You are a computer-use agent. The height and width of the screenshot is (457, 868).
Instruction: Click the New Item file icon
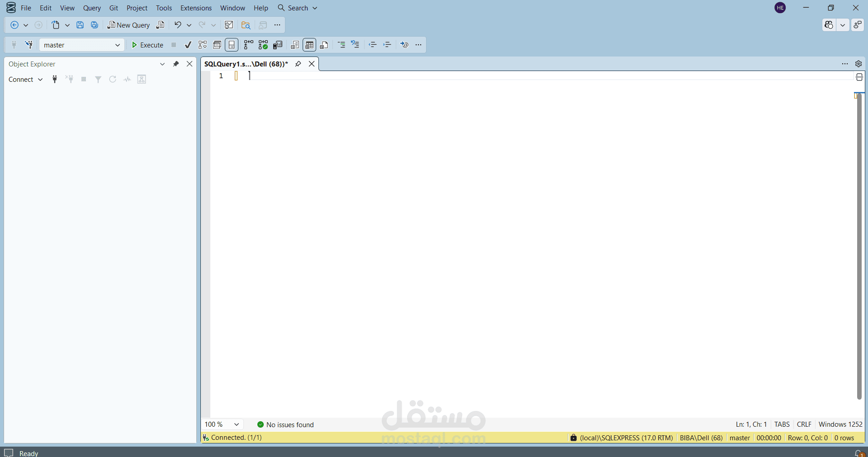56,25
